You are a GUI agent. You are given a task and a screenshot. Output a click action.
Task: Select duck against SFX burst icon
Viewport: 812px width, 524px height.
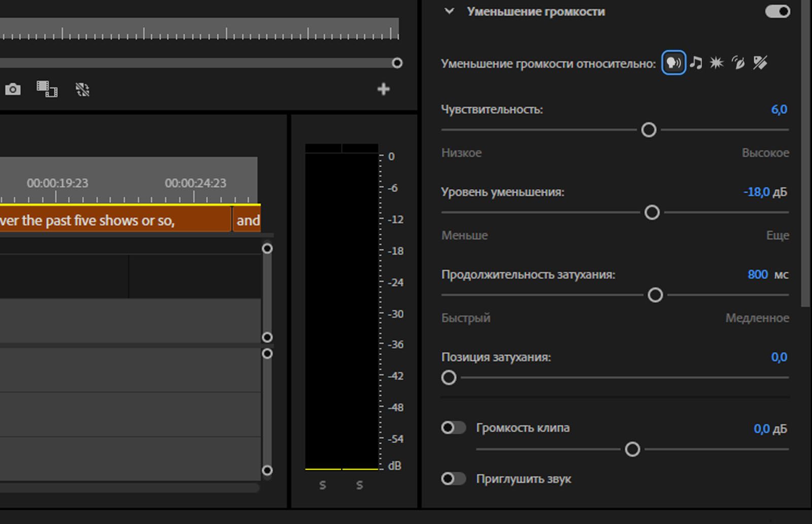click(x=717, y=62)
